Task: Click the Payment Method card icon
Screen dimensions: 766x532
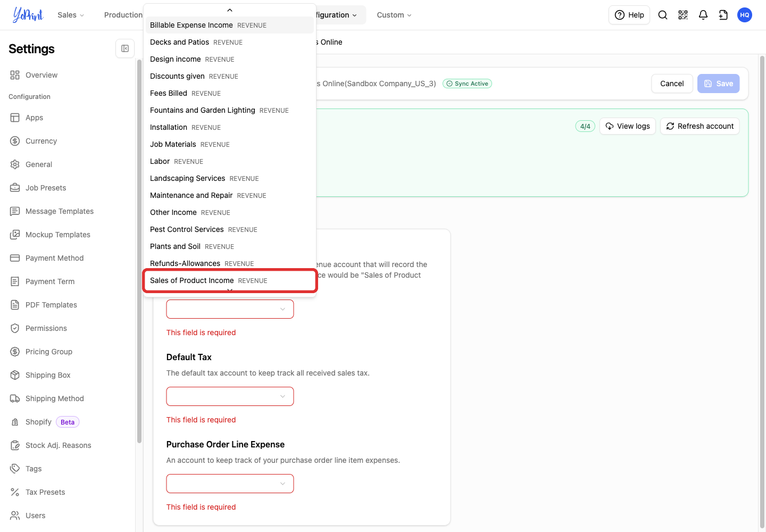Action: [x=15, y=258]
